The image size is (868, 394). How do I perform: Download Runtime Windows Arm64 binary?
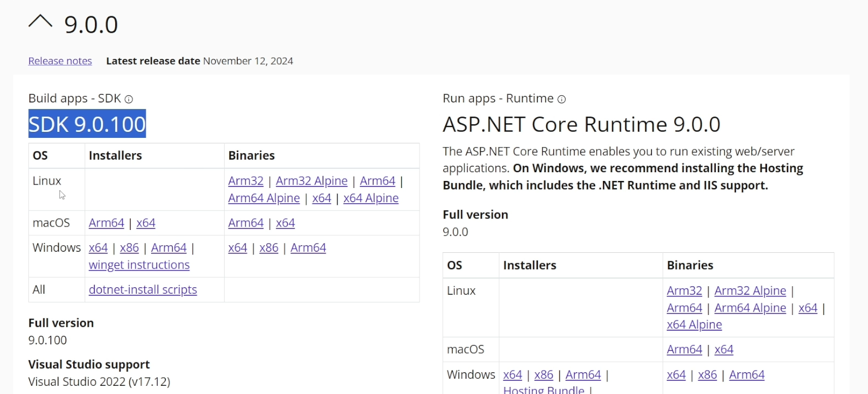tap(747, 375)
